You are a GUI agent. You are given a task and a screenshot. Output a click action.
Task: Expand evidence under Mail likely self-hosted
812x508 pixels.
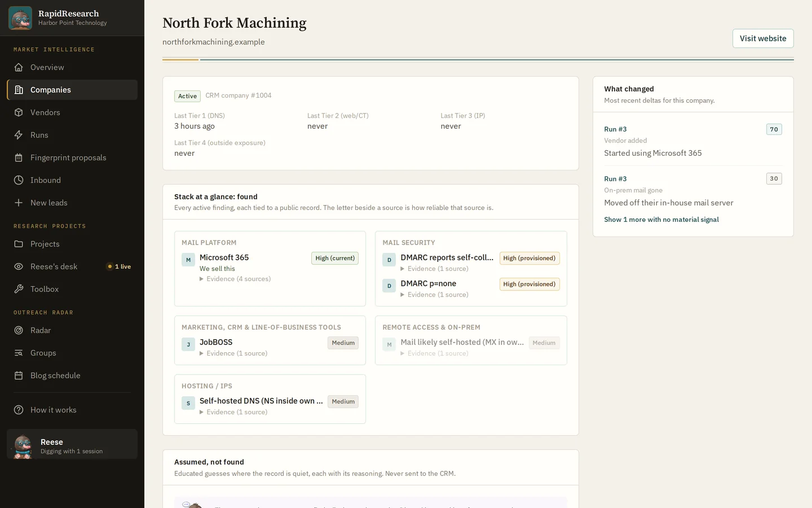click(x=435, y=353)
